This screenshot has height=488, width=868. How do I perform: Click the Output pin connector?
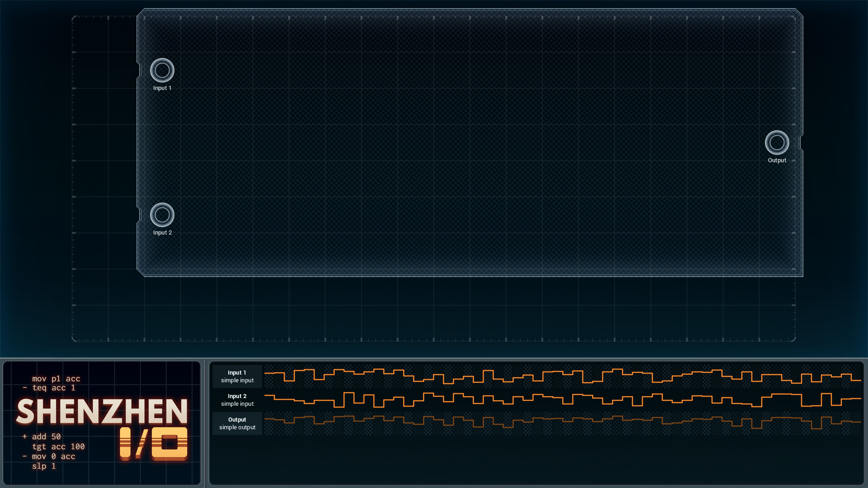coord(777,143)
